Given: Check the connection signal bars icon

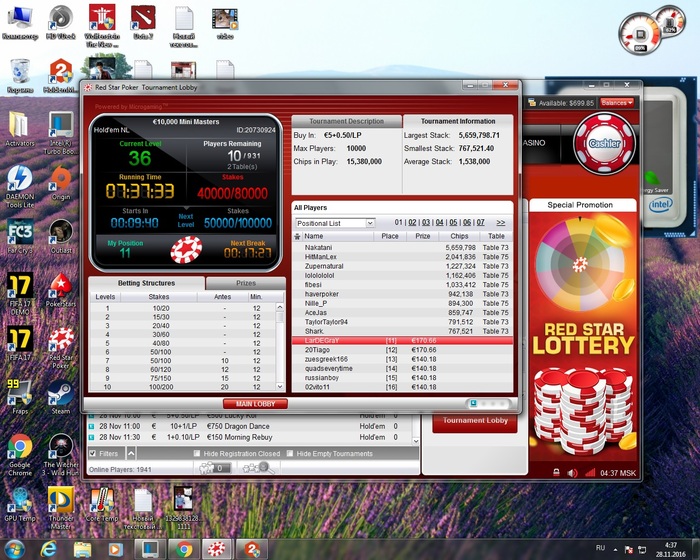Looking at the screenshot, I should [x=589, y=472].
